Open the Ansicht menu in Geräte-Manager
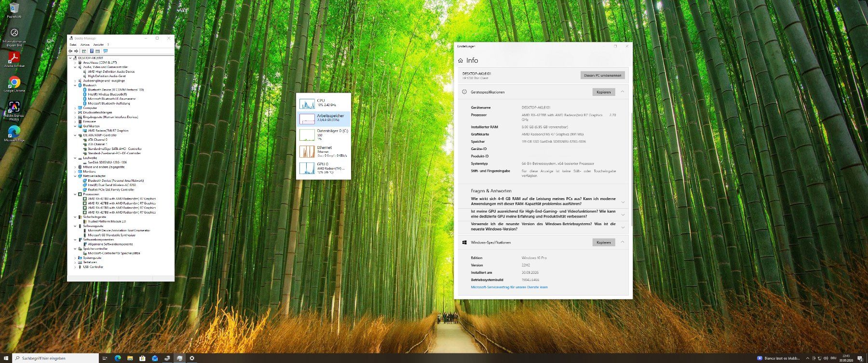This screenshot has width=868, height=363. click(98, 44)
